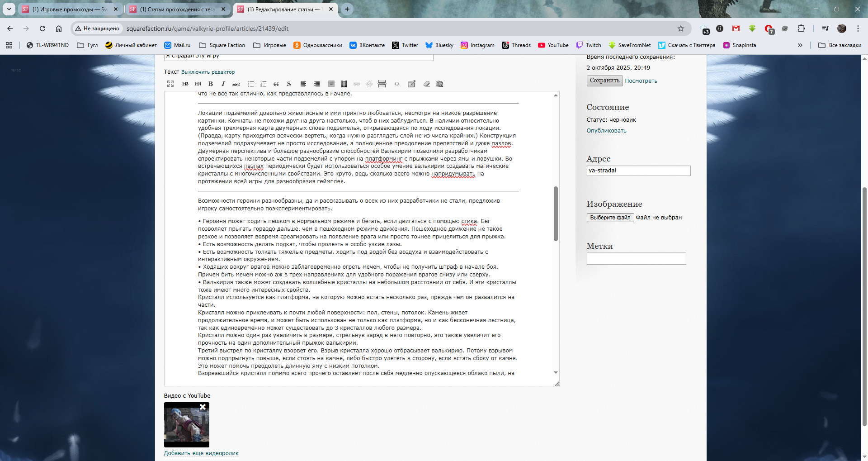Screen dimensions: 868x461
Task: Click Выключить редактор to disable the editor
Action: tap(208, 72)
